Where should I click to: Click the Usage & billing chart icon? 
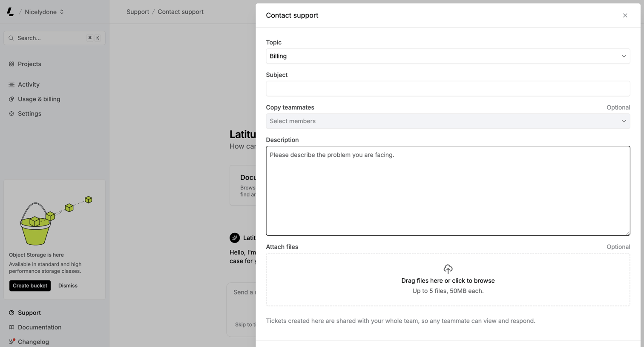[11, 99]
